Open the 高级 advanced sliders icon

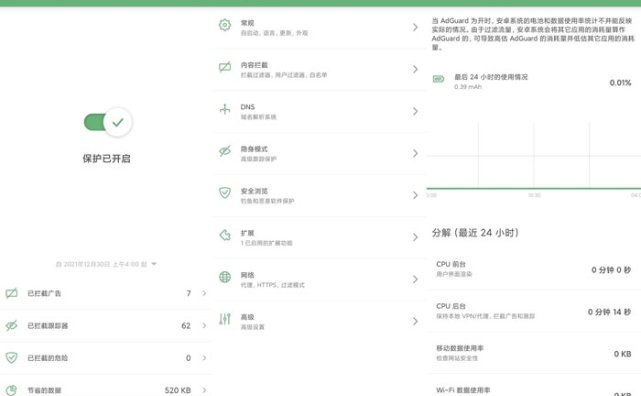point(225,319)
